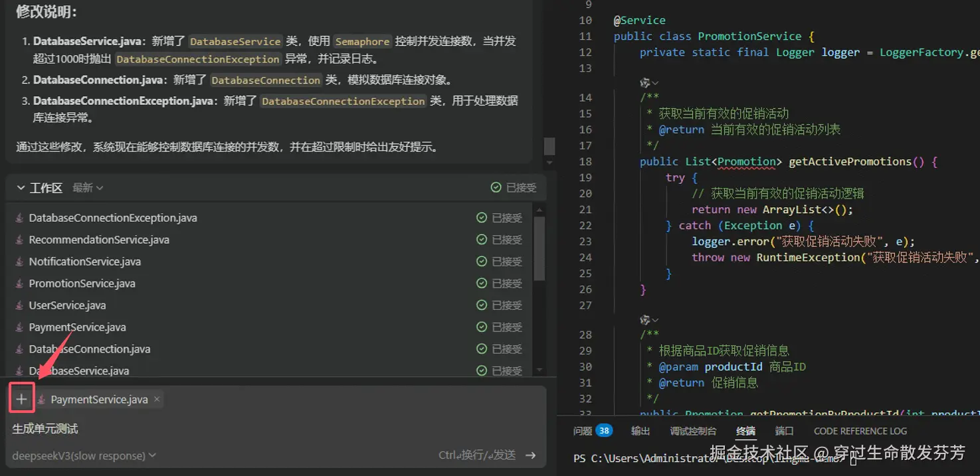Remove the PaymentService.java context chip
This screenshot has height=476, width=980.
(157, 399)
